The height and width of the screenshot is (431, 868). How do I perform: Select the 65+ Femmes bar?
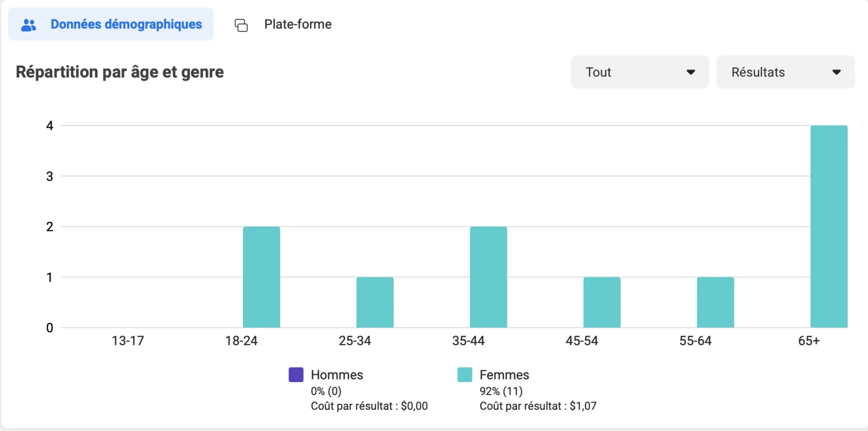coord(828,226)
